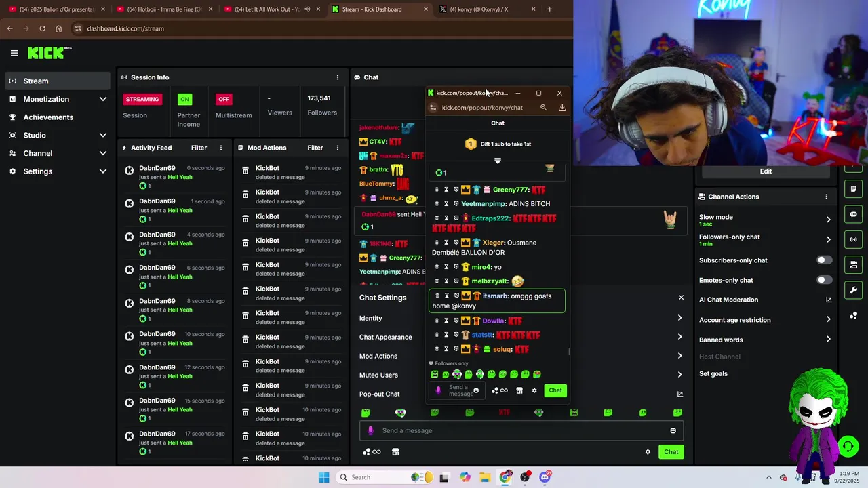Open Followers-only chat options
The width and height of the screenshot is (868, 488).
[765, 239]
